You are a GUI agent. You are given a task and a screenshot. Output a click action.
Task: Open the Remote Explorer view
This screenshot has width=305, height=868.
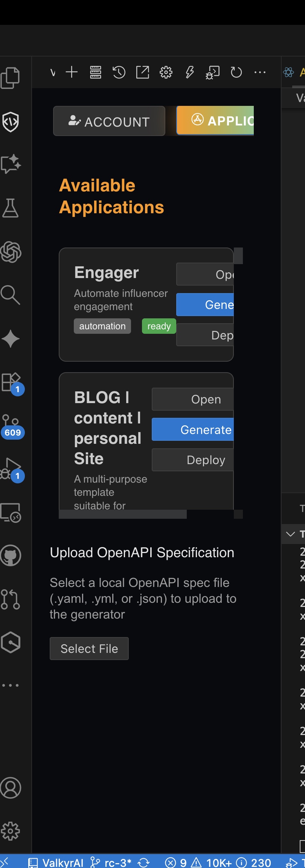11,512
